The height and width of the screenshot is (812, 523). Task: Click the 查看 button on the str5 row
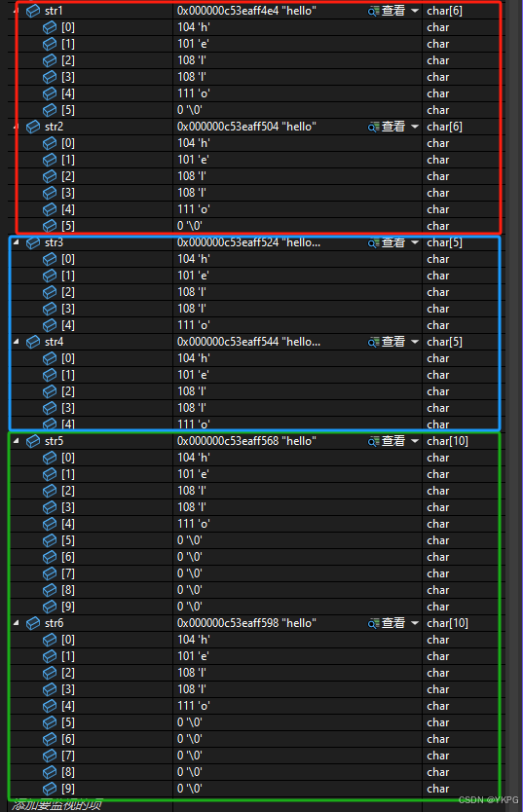393,441
